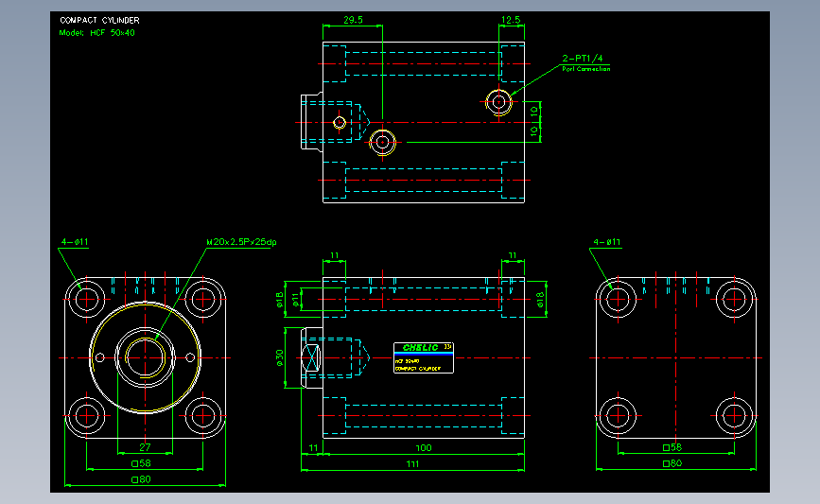
Task: Click the CHELIC nameplate on the cylinder body
Action: (x=424, y=358)
